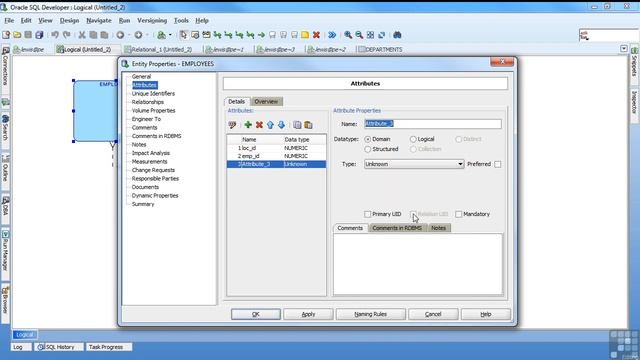Image resolution: width=640 pixels, height=360 pixels.
Task: Add a new attribute with green plus
Action: (x=248, y=125)
